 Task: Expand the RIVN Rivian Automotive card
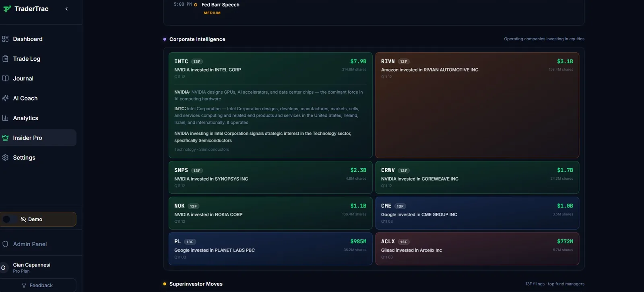coord(477,105)
